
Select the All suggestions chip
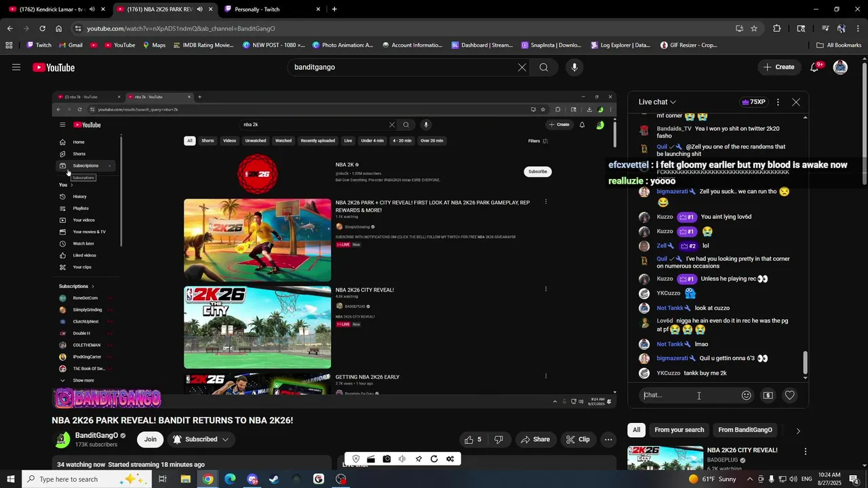click(x=636, y=430)
